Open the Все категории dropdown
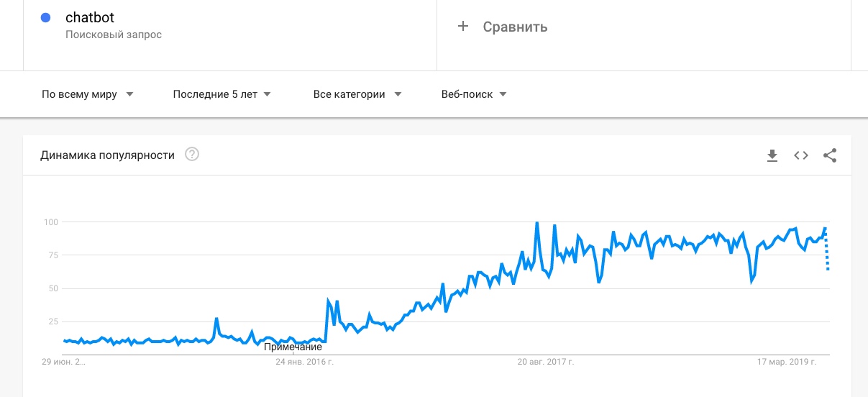This screenshot has width=868, height=397. [357, 94]
